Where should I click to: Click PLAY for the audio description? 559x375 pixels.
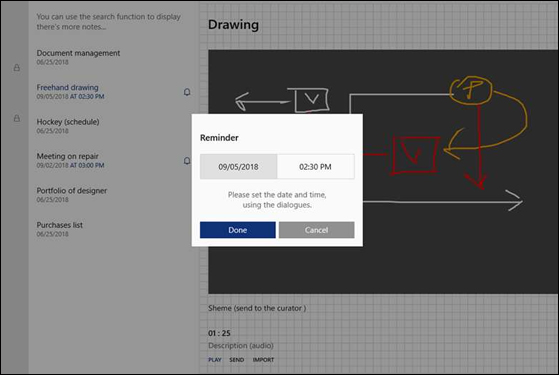(x=215, y=360)
